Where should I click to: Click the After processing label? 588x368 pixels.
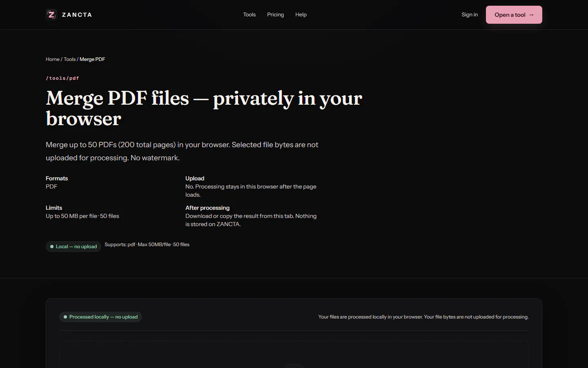click(207, 208)
